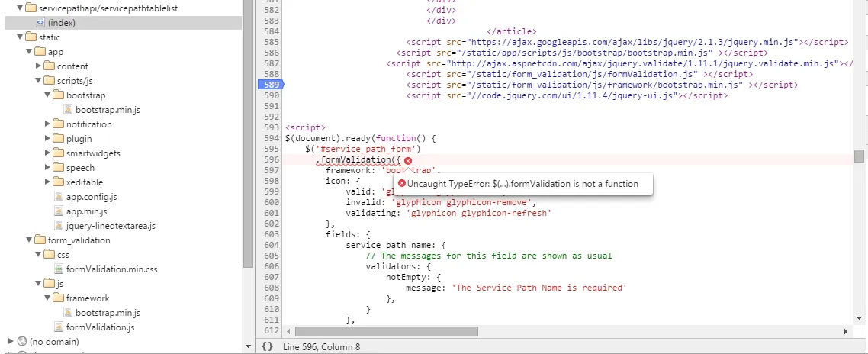Click the .formValidation call on line 596
Viewport: 868px width, 354px height.
point(358,160)
